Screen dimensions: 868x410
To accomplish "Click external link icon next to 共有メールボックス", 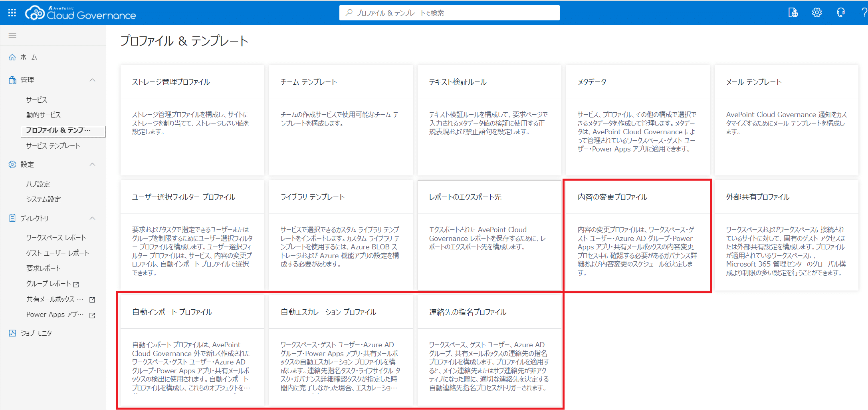I will 92,300.
